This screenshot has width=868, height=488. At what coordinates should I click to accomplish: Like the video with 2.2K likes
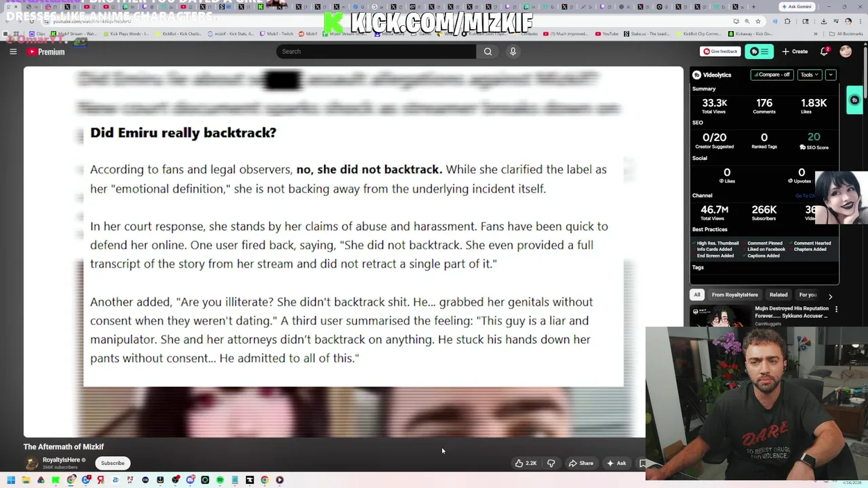pyautogui.click(x=526, y=463)
